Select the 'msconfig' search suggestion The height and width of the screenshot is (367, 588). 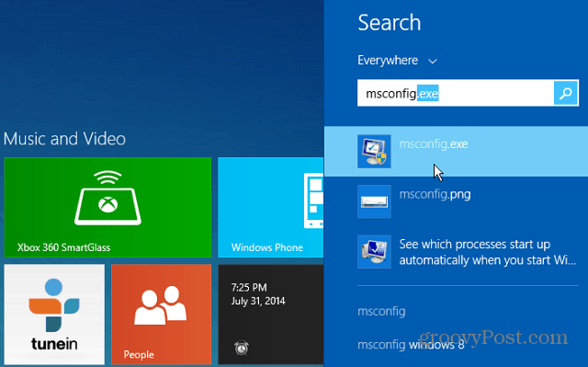click(381, 311)
